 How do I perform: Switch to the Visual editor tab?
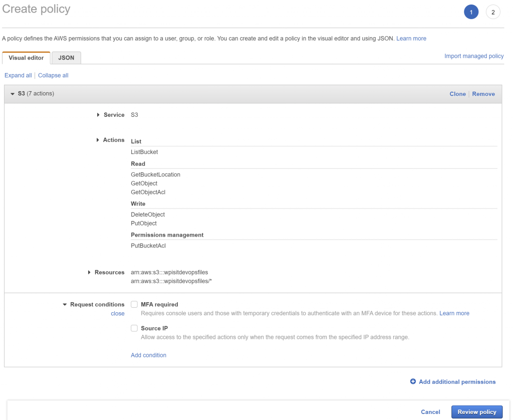pyautogui.click(x=26, y=58)
